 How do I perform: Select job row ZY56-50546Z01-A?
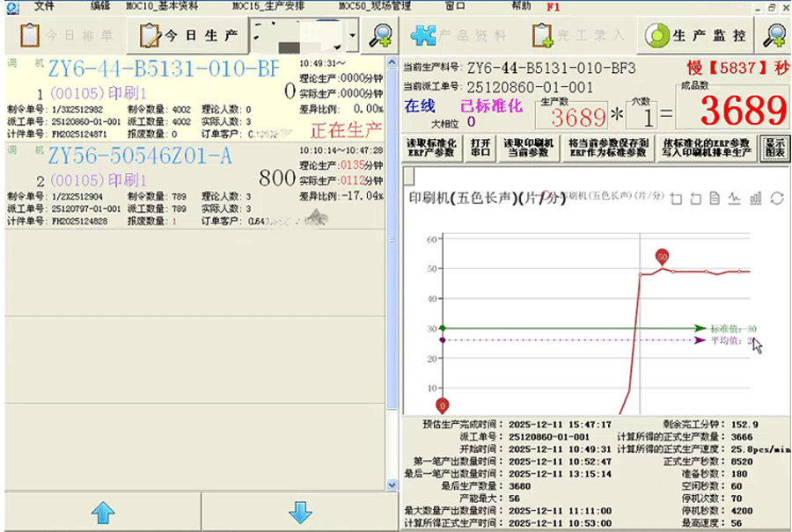pyautogui.click(x=139, y=157)
